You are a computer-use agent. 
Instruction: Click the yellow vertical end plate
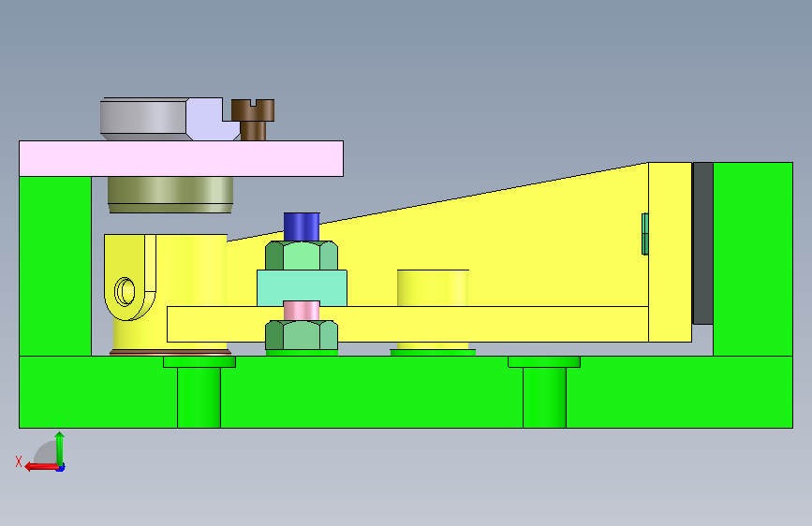point(670,252)
